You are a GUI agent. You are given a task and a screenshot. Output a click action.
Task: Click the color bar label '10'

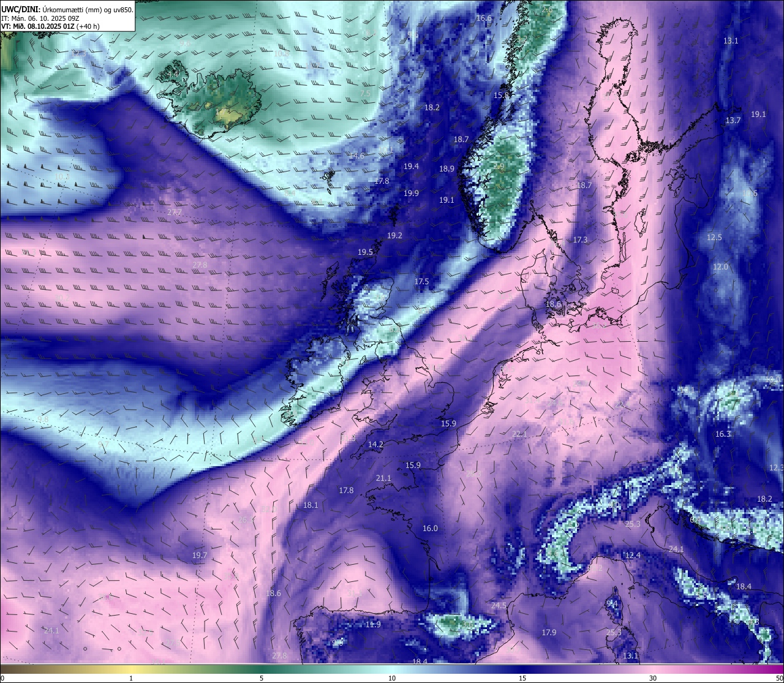coord(392,678)
